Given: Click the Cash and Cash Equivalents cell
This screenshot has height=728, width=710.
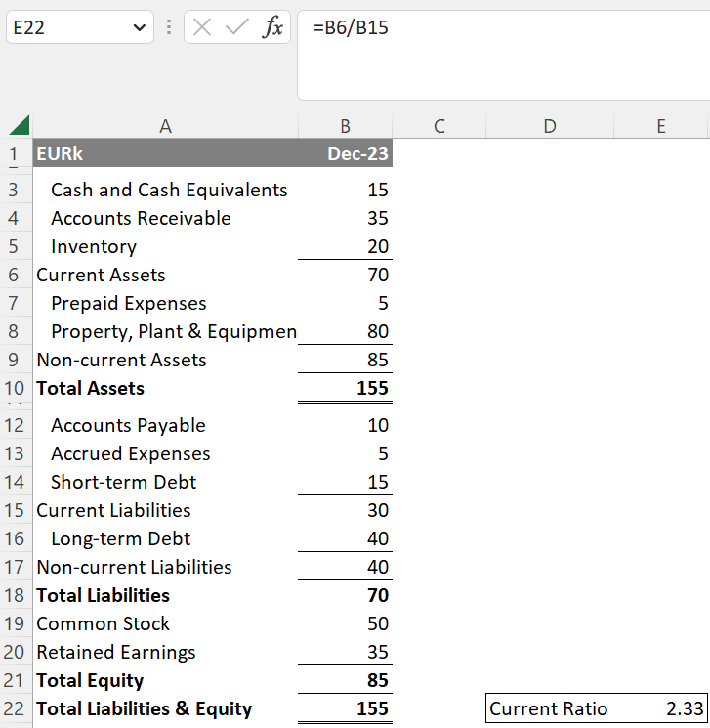Looking at the screenshot, I should [x=165, y=190].
